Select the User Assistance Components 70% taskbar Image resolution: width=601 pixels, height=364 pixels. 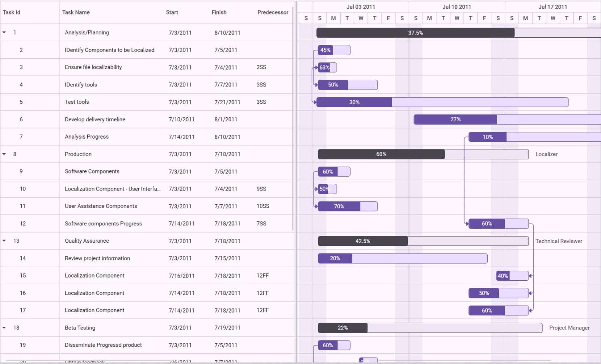[x=348, y=206]
